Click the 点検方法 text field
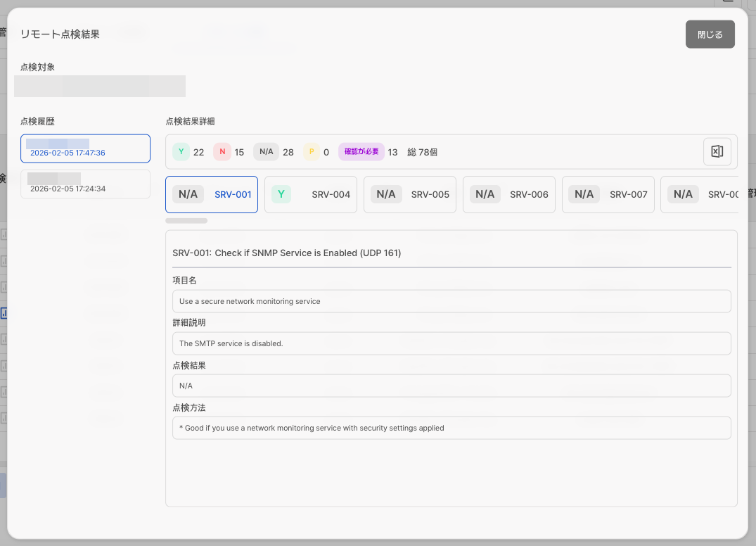The width and height of the screenshot is (756, 546). (451, 428)
